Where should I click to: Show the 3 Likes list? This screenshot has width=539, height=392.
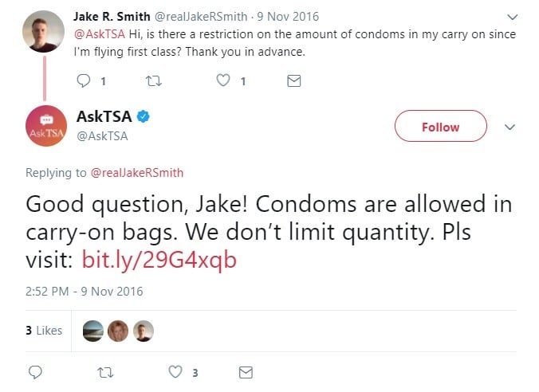click(44, 331)
